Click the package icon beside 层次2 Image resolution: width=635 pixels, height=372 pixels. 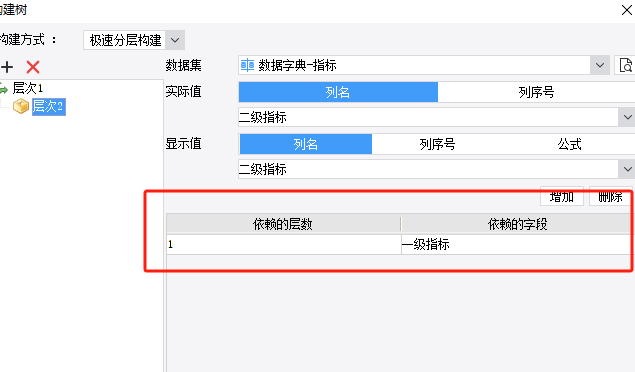[21, 106]
